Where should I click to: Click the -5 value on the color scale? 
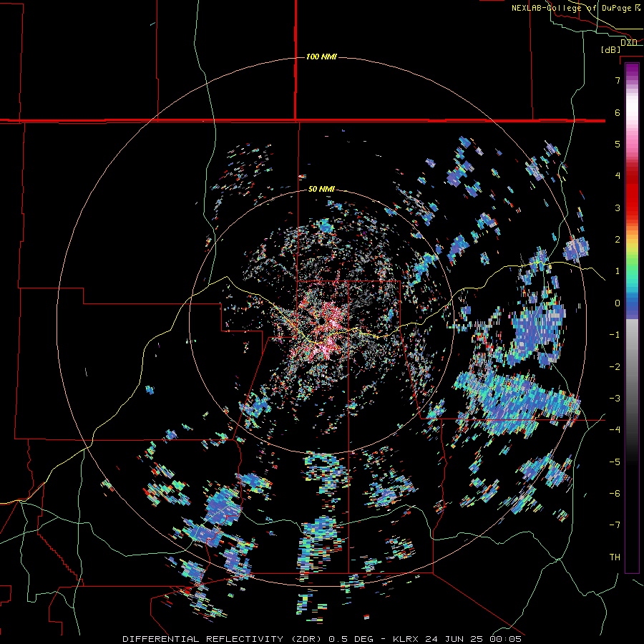[615, 462]
